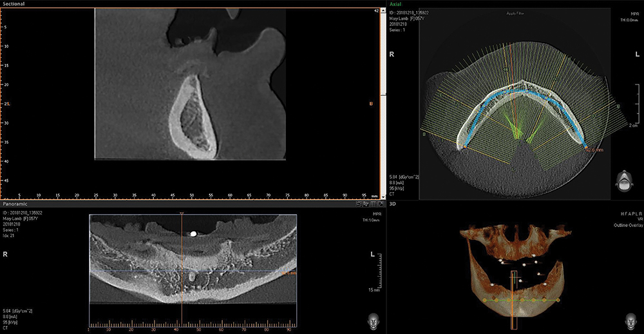Screen dimensions: 644x334
Task: Toggle the grid icon in Panoramic header
Action: [x=374, y=204]
